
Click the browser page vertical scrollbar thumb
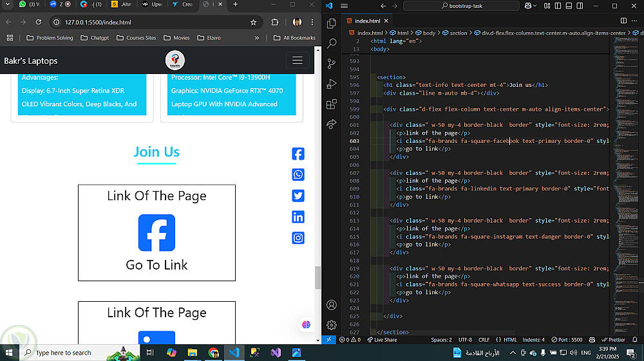(317, 278)
